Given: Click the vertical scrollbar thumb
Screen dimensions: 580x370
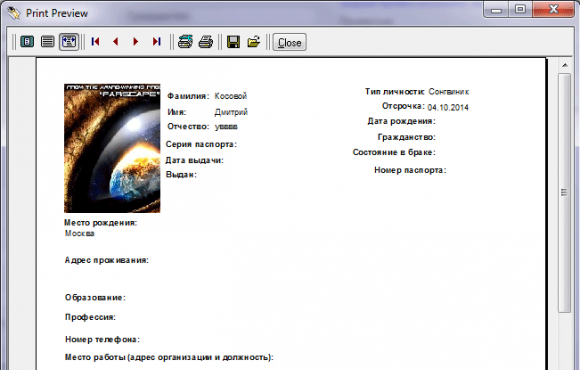Looking at the screenshot, I should (x=564, y=193).
